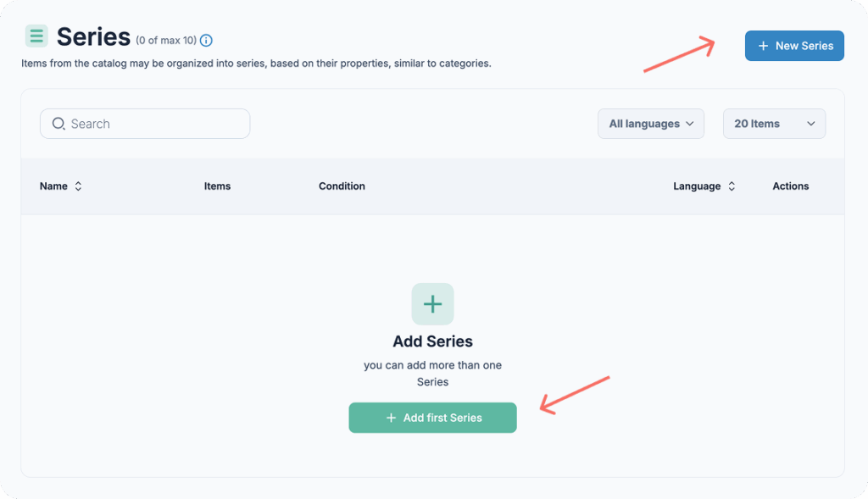
Task: Click the large green plus icon
Action: click(x=432, y=304)
